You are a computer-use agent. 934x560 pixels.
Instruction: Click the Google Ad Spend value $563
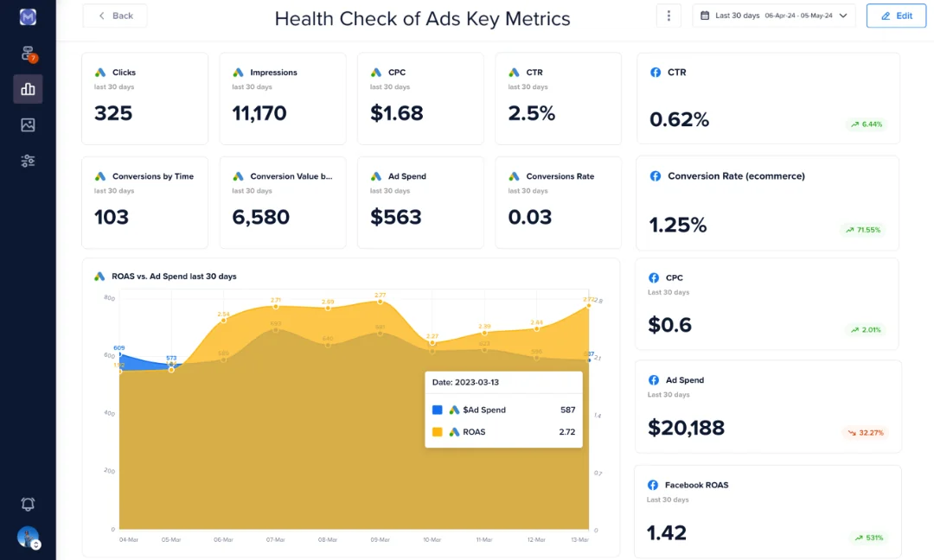tap(395, 217)
